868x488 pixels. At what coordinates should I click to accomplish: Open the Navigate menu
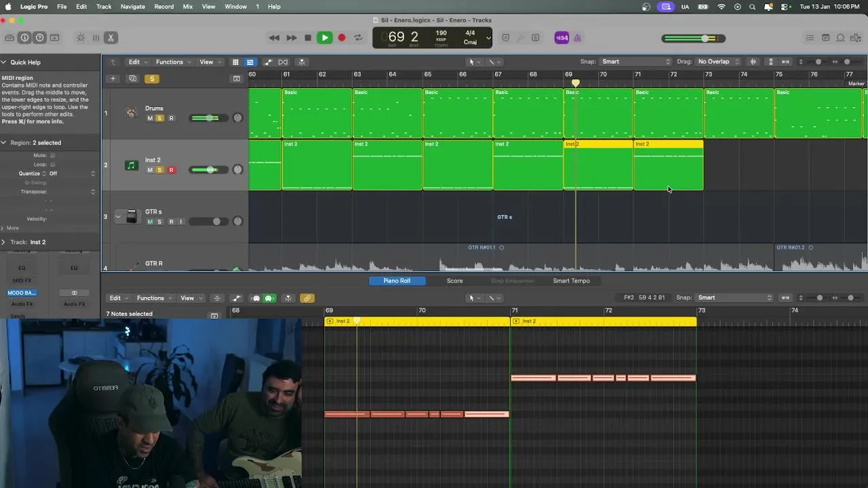click(x=132, y=6)
